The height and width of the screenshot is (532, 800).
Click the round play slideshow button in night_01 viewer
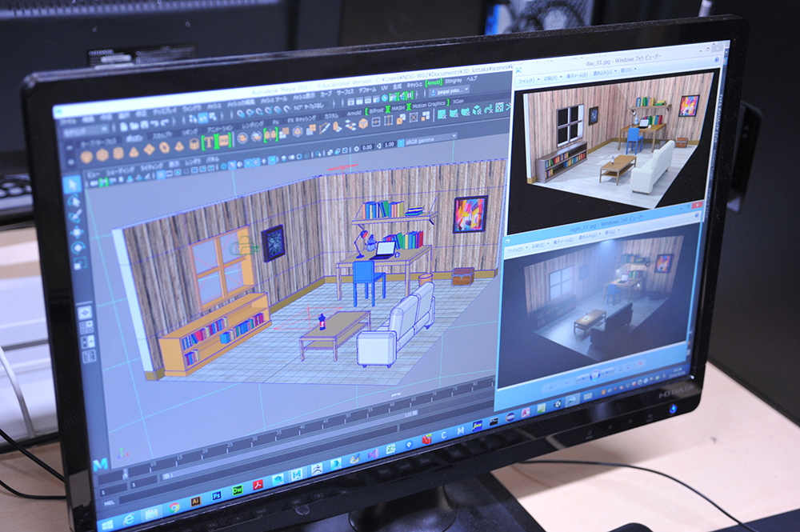coord(594,377)
